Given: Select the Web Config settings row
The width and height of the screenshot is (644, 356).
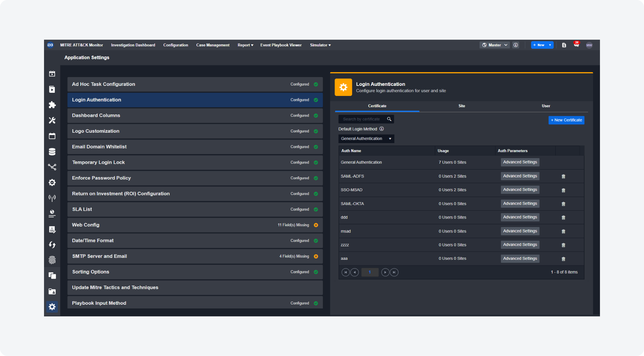Looking at the screenshot, I should point(195,225).
